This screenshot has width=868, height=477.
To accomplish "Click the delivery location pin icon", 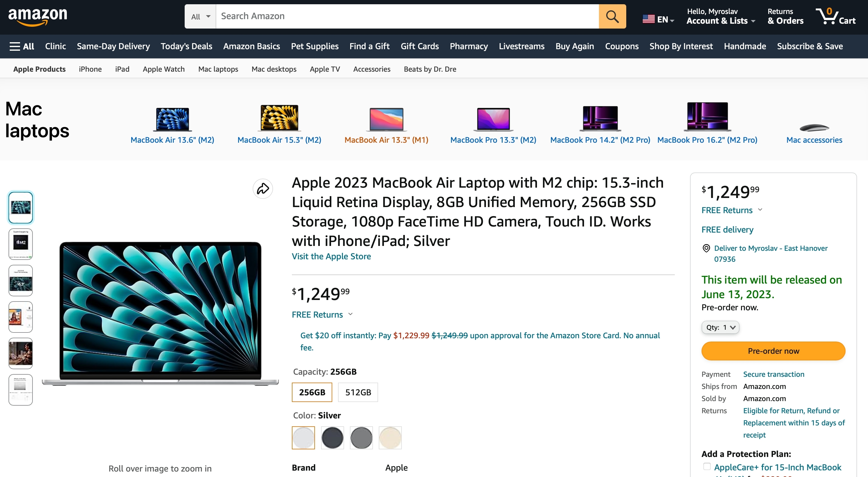I will click(706, 248).
